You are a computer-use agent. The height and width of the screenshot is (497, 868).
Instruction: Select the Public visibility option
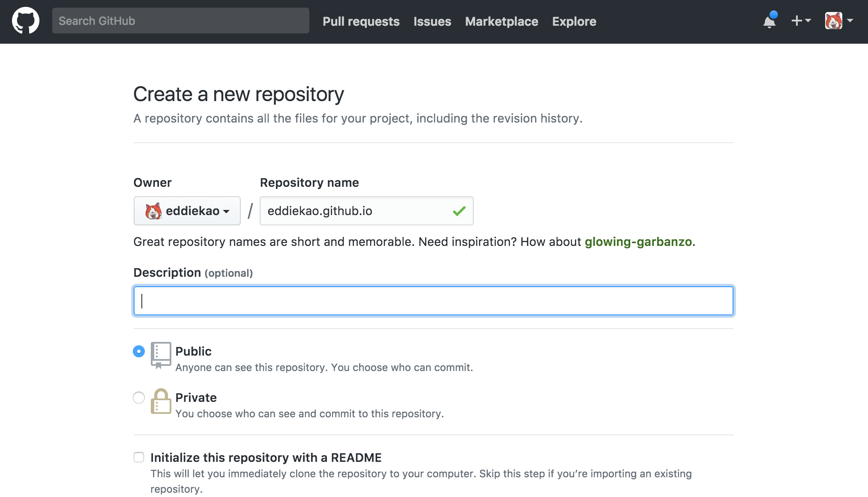(x=138, y=351)
